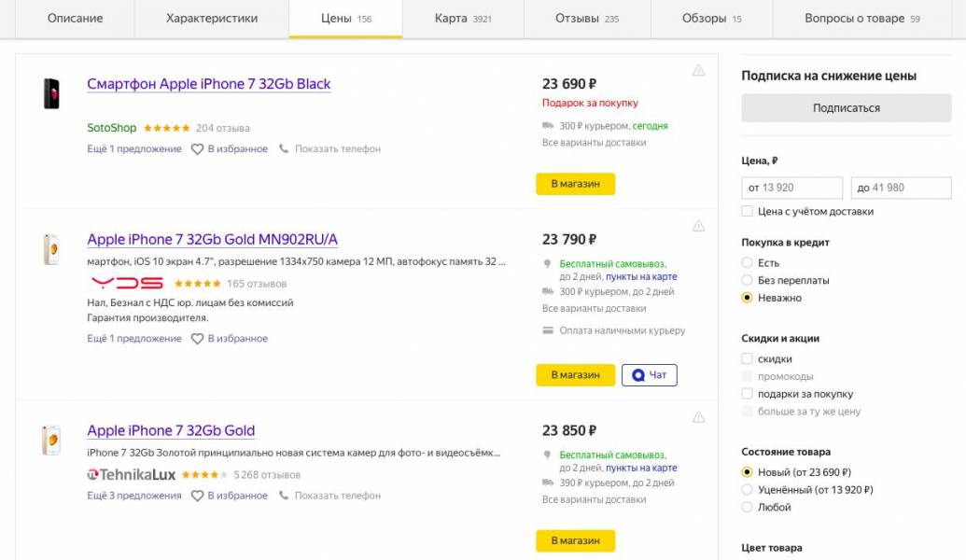The image size is (966, 560).
Task: Open black iPhone 7 thumbnail
Action: tap(51, 93)
